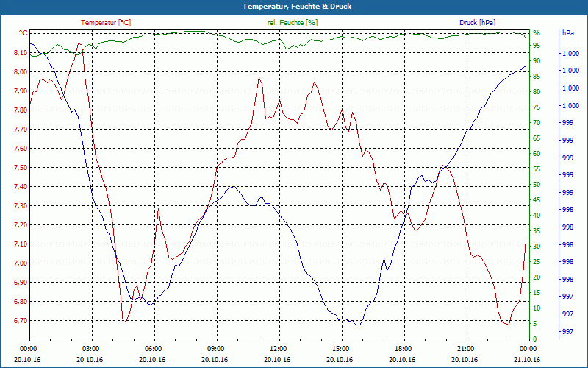Click the green '%' axis unit label
The height and width of the screenshot is (368, 588).
click(537, 33)
